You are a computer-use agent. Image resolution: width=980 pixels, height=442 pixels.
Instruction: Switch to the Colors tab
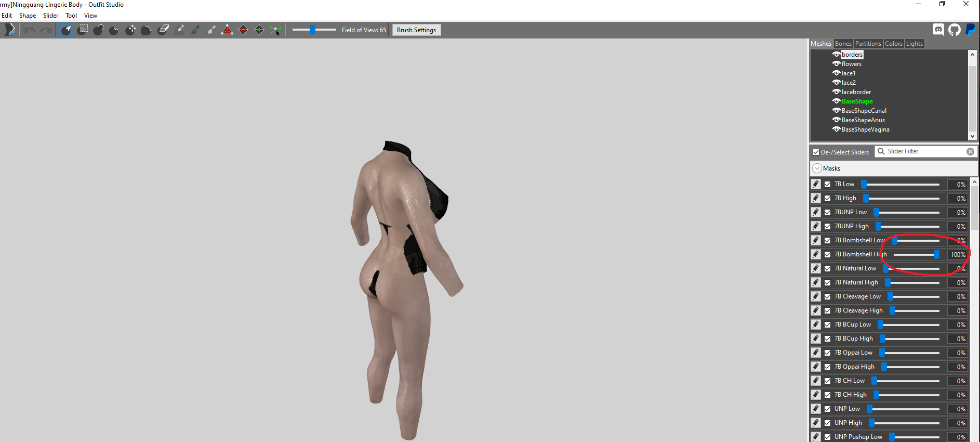(x=894, y=44)
